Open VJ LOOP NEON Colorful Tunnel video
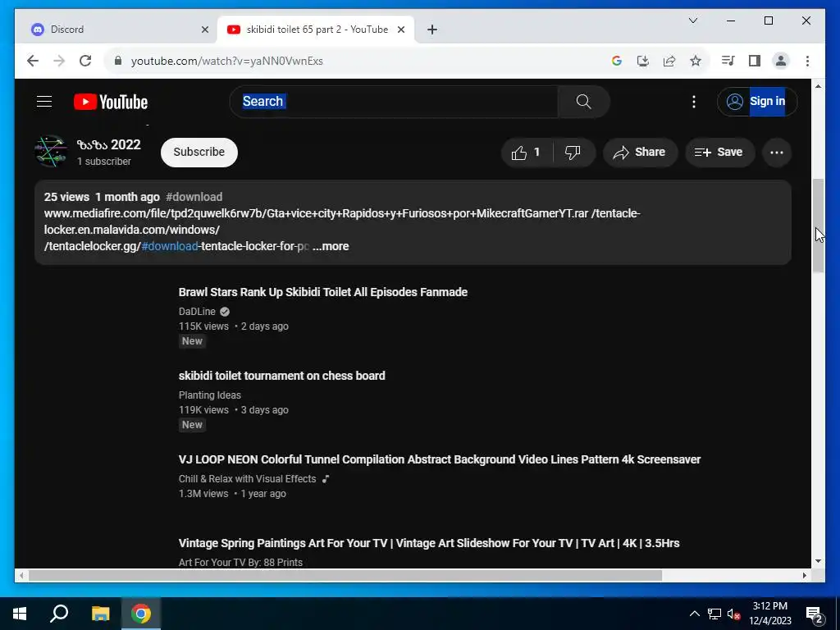This screenshot has height=630, width=840. [440, 459]
